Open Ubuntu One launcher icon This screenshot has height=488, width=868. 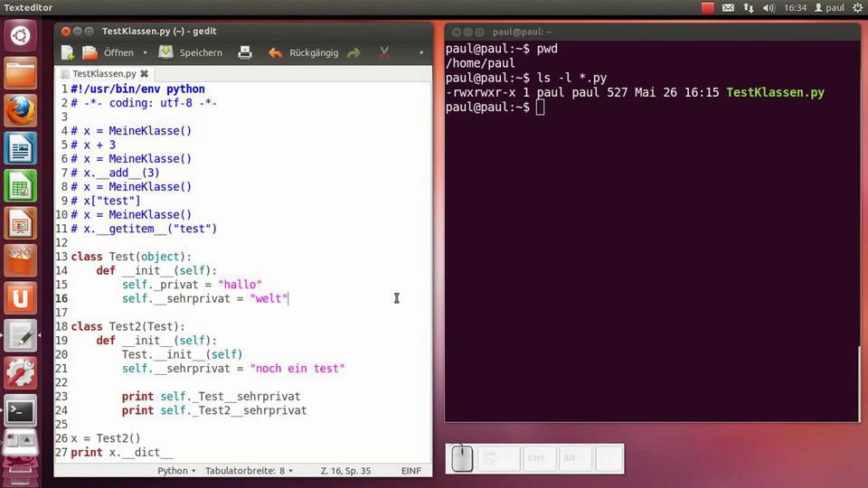tap(21, 298)
